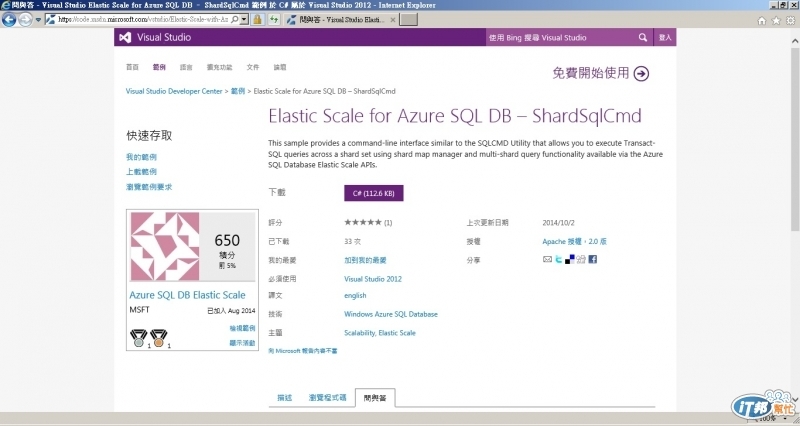Click the Visual Studio logo

[x=155, y=37]
